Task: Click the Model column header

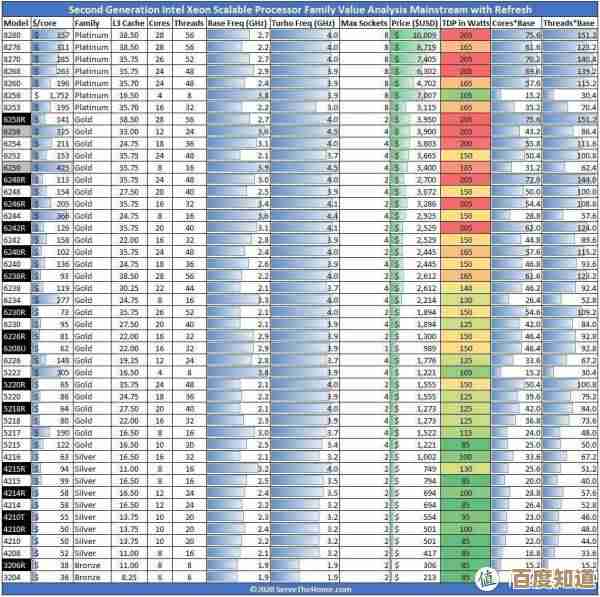Action: (16, 21)
